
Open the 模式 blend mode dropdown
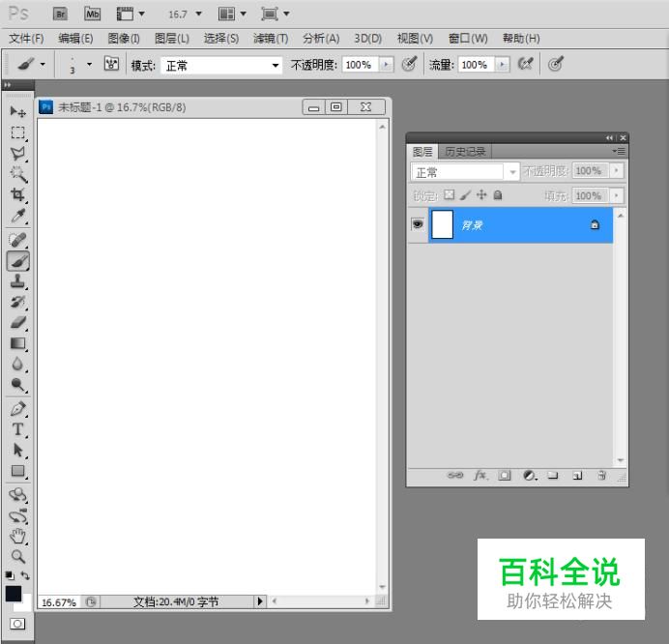[x=221, y=65]
